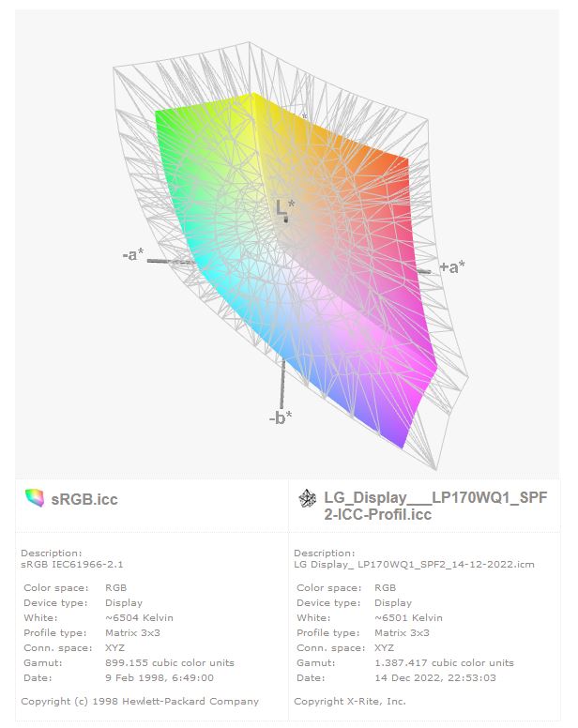The width and height of the screenshot is (578, 728).
Task: Click white point value ~6504 Kelvin
Action: pos(139,617)
